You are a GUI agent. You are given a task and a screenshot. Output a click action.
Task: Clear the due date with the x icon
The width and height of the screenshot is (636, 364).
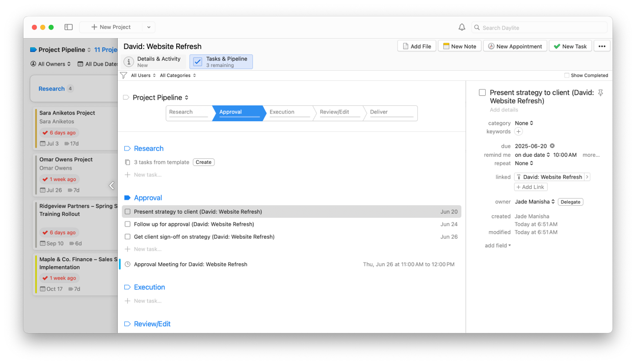coord(552,146)
